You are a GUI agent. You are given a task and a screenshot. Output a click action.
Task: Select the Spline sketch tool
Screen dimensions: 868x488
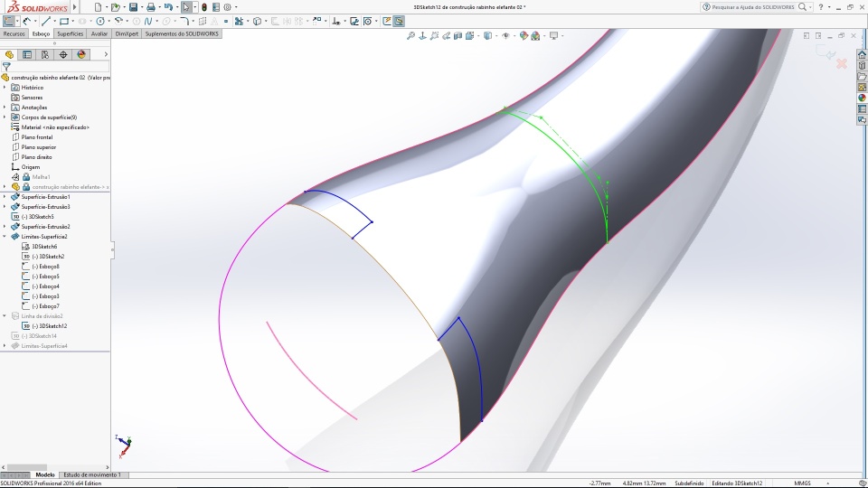[x=147, y=21]
